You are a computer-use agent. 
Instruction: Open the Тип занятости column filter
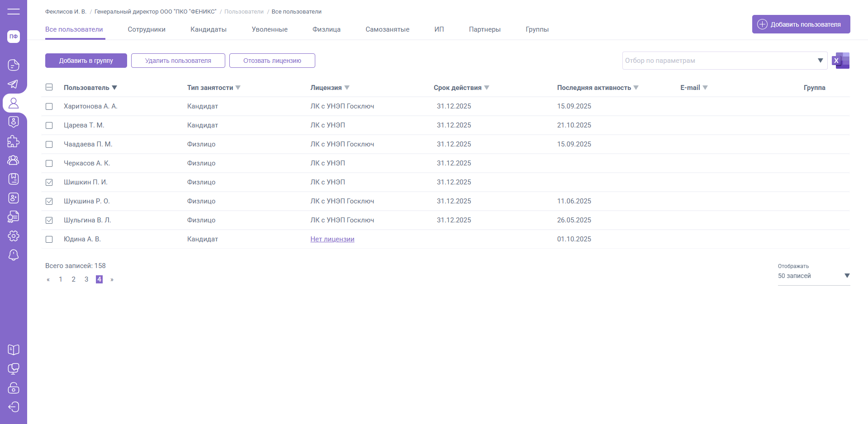pyautogui.click(x=238, y=88)
